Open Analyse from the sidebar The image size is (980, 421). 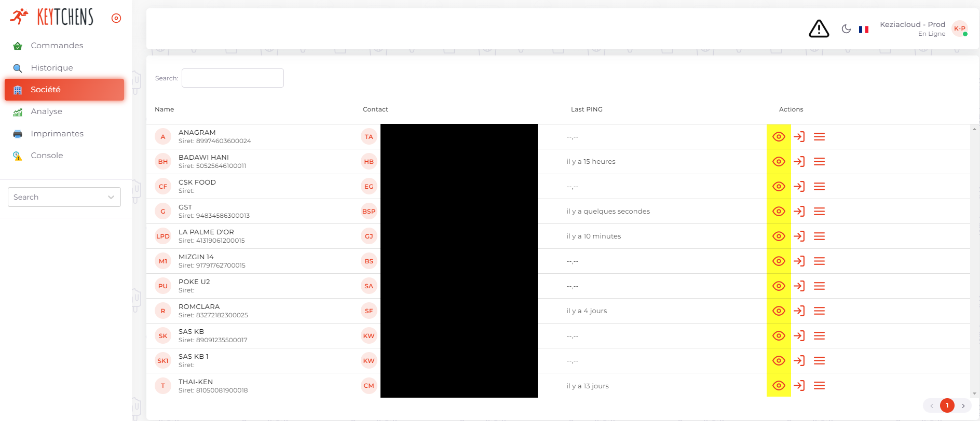point(46,111)
